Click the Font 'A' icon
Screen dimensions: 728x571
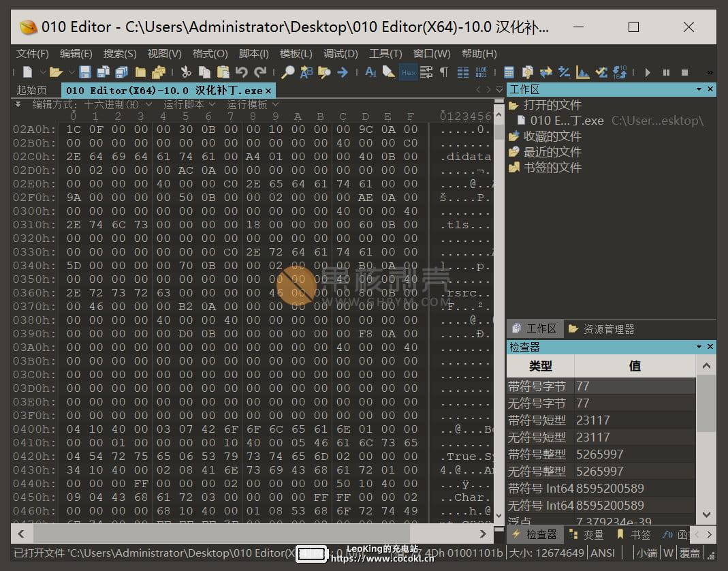pyautogui.click(x=370, y=72)
